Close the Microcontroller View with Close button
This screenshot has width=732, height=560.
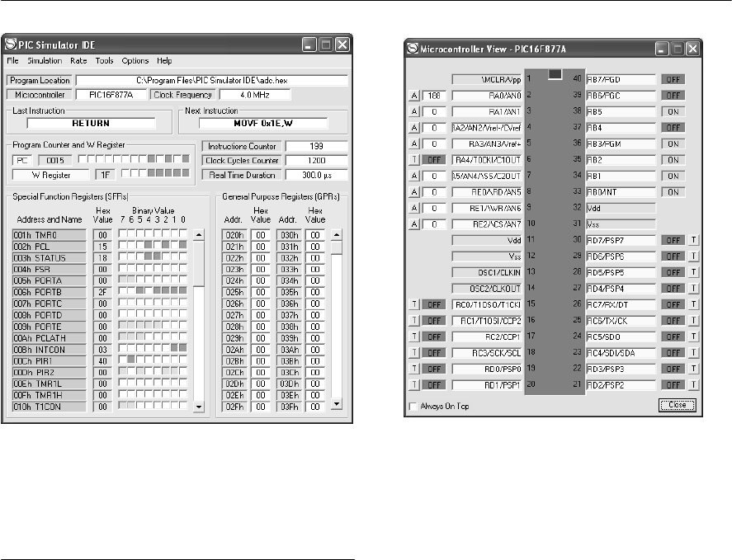[x=678, y=405]
